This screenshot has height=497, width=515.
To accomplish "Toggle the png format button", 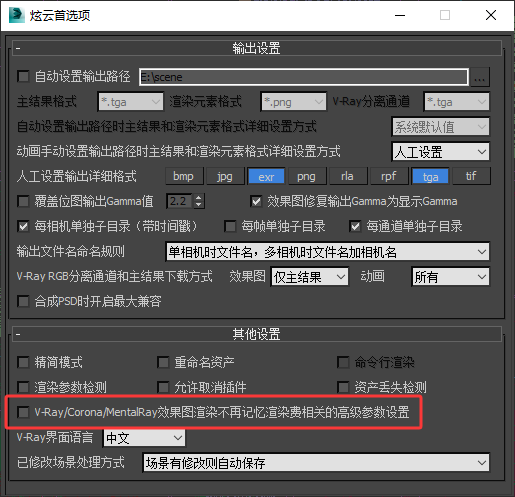I will 307,176.
